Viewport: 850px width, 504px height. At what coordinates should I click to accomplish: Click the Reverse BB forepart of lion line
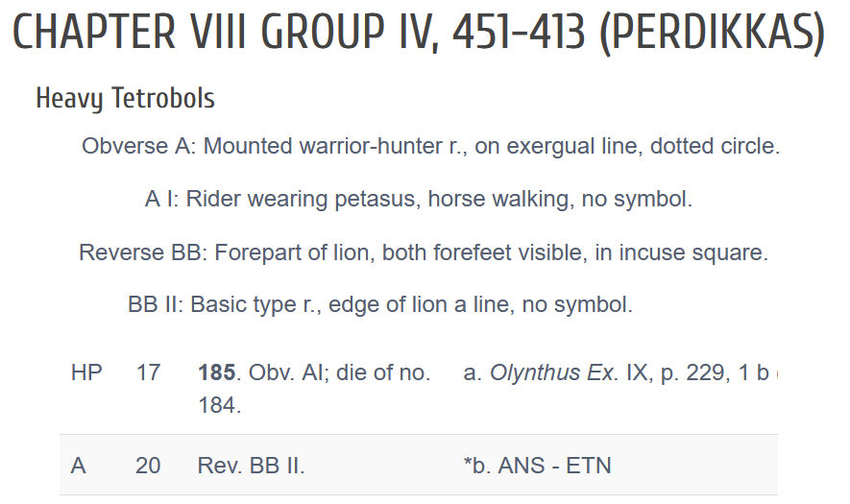coord(424,252)
